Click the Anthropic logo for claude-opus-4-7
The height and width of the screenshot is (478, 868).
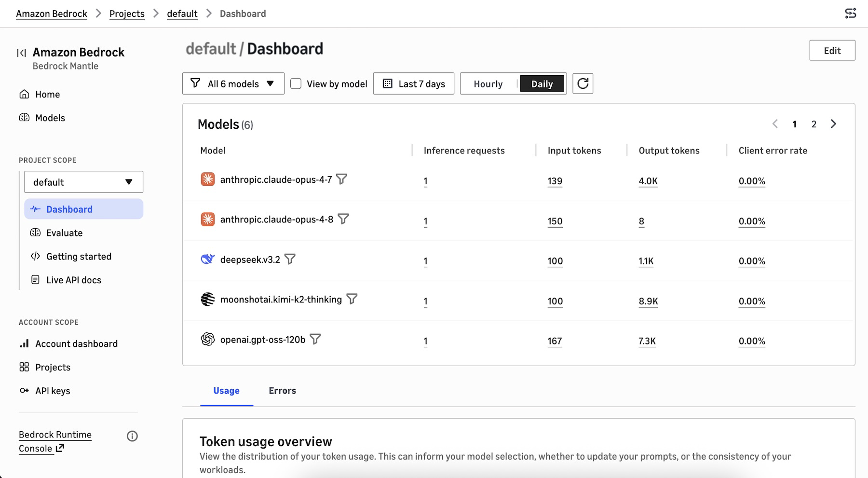coord(207,179)
